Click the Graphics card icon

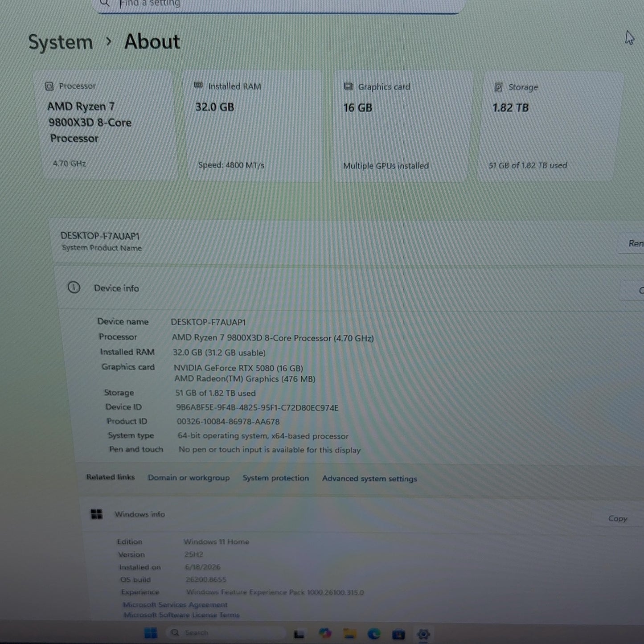point(349,86)
